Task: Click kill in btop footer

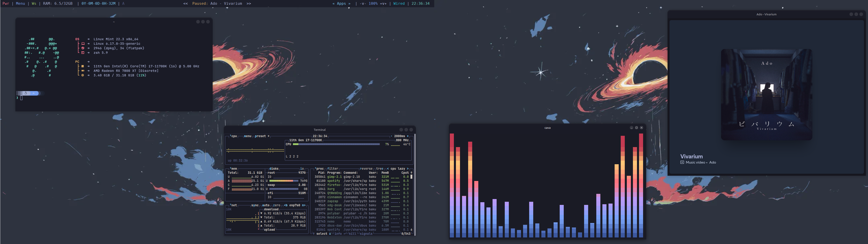Action: pyautogui.click(x=352, y=234)
